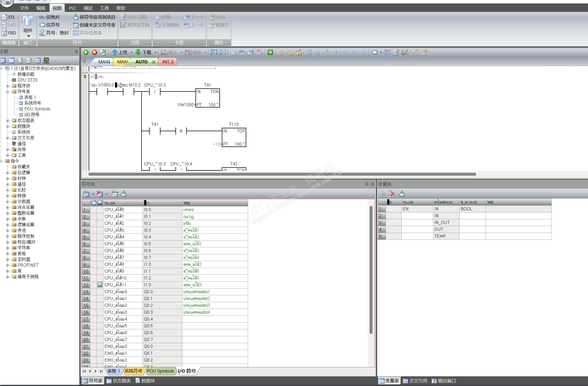Click the Upload arrow icon
588x386 pixels.
pyautogui.click(x=114, y=52)
